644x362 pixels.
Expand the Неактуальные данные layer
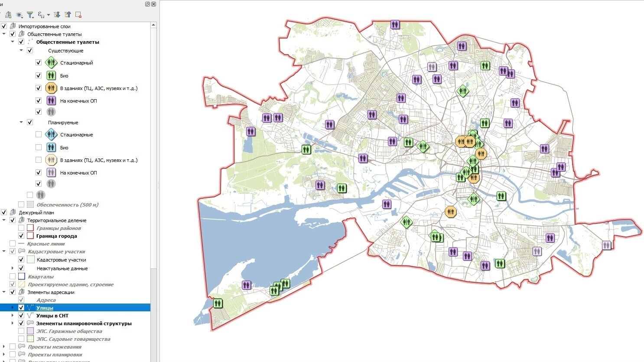pyautogui.click(x=13, y=268)
